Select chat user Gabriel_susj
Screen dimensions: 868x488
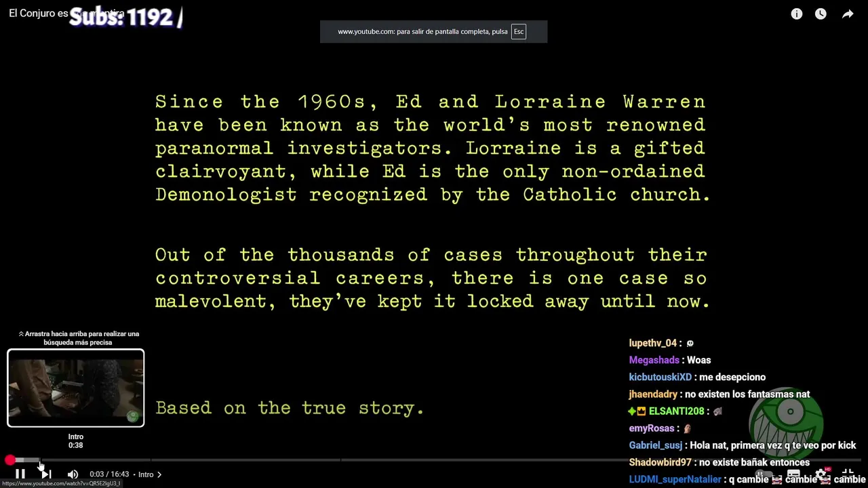(x=655, y=445)
